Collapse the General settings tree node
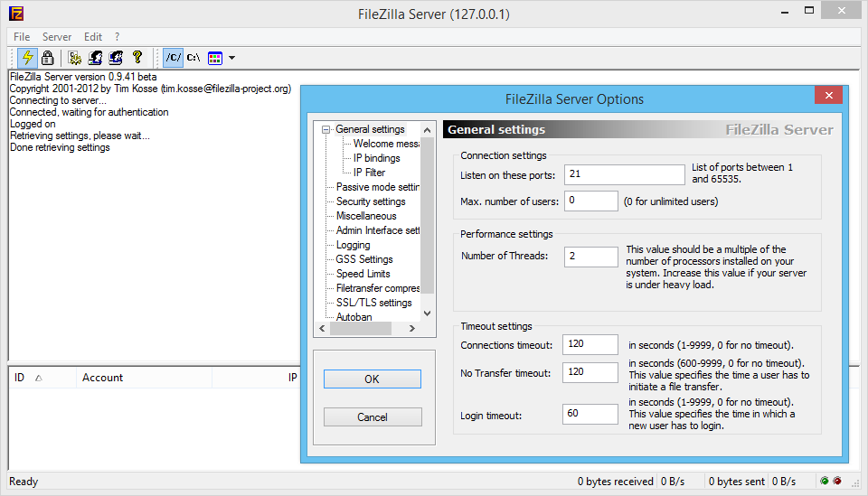 tap(326, 129)
